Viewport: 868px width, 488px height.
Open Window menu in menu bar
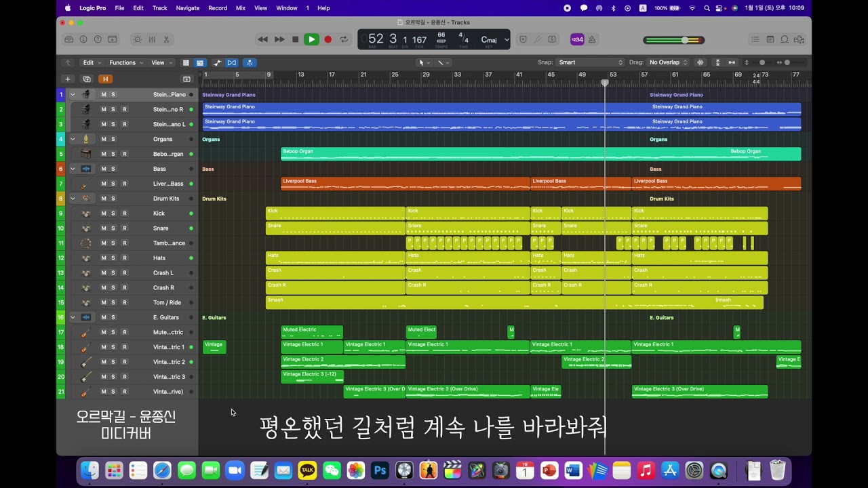point(287,8)
